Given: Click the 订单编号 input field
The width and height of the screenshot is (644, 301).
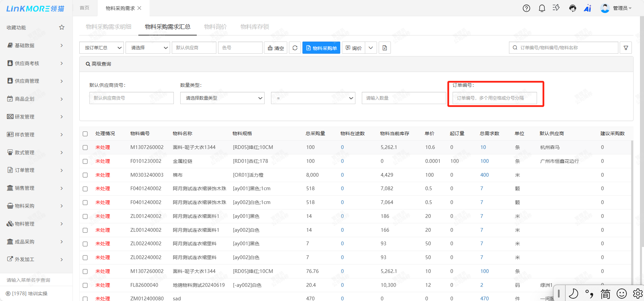Looking at the screenshot, I should [494, 98].
